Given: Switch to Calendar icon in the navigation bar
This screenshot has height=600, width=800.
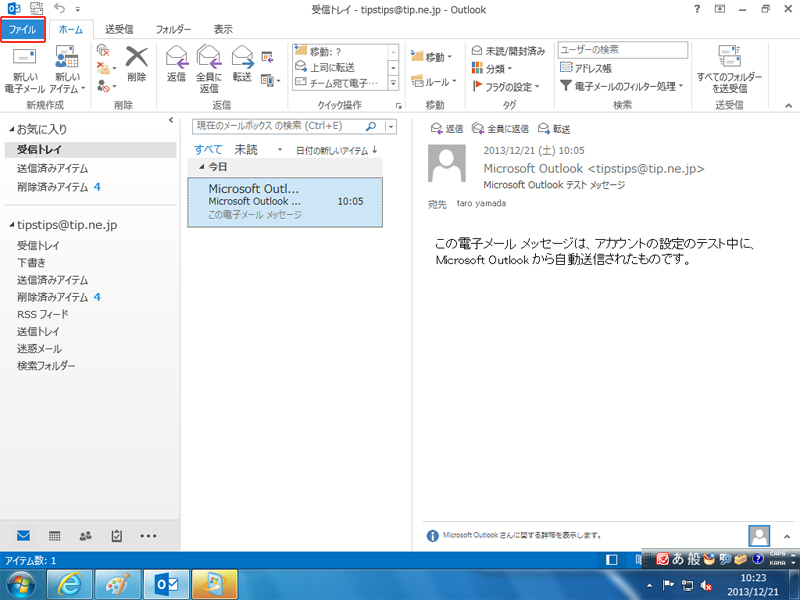Looking at the screenshot, I should [x=55, y=536].
